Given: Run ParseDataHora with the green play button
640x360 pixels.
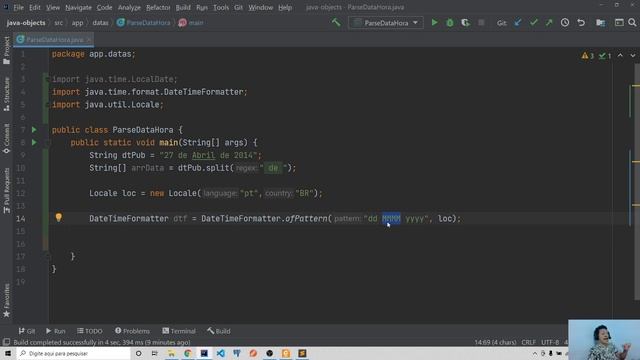Looking at the screenshot, I should tap(434, 23).
